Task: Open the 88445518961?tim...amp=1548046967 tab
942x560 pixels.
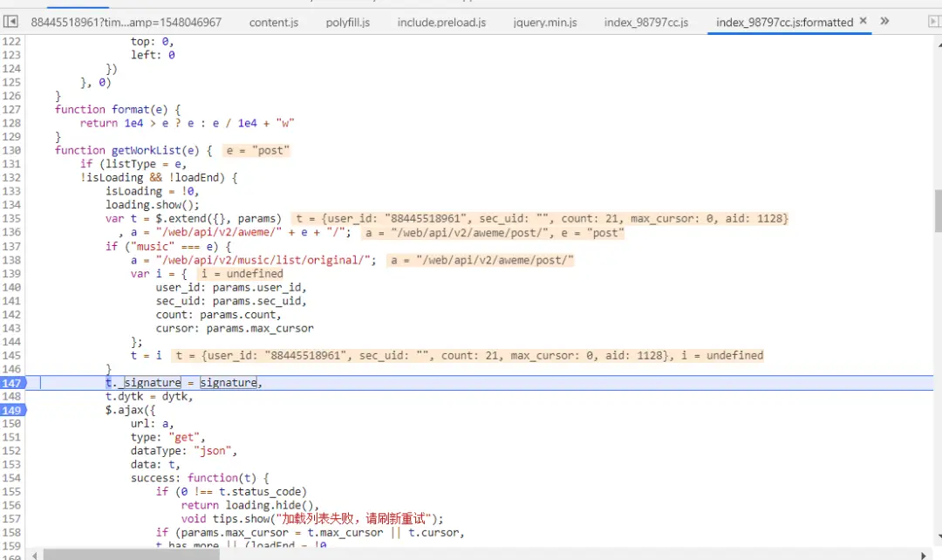Action: [x=126, y=23]
